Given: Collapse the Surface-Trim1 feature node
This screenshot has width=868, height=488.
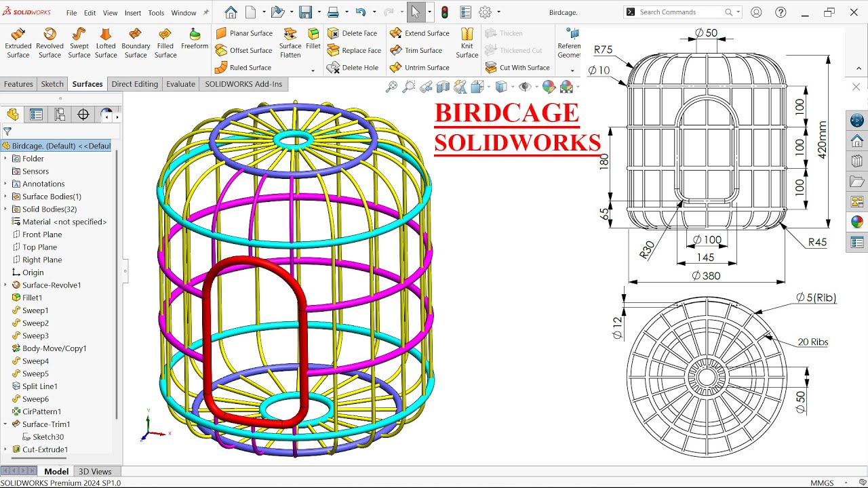Looking at the screenshot, I should (x=5, y=424).
